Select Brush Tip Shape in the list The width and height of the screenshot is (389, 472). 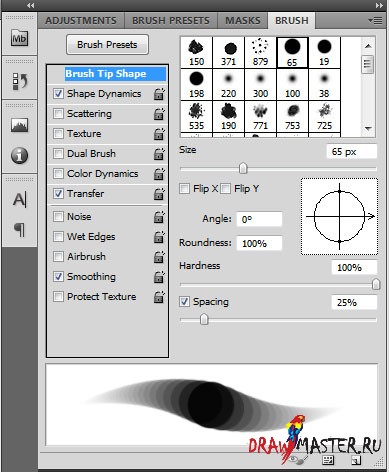[x=107, y=74]
